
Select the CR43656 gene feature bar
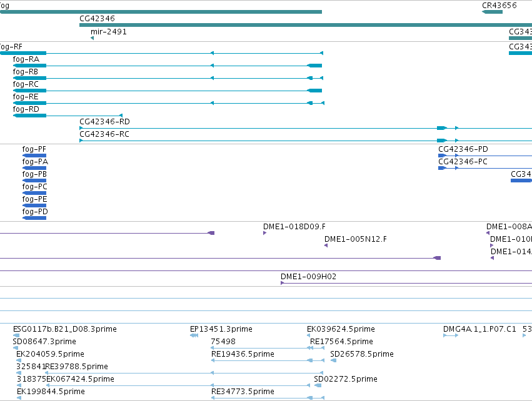(492, 12)
